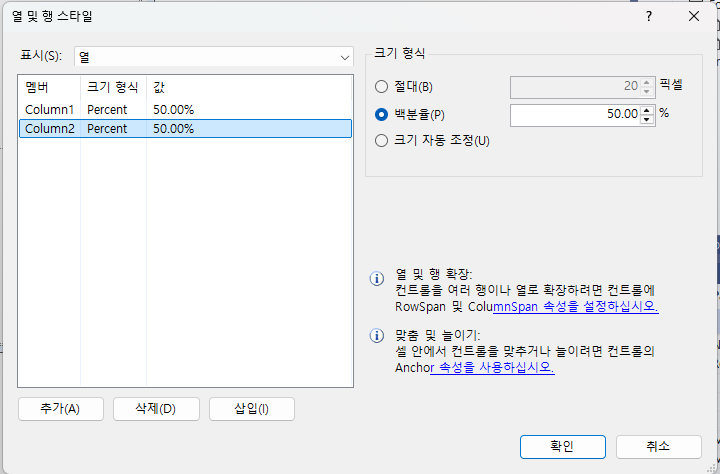Screen dimensions: 720x474
Task: Click the info icon beside 맞춤 및 늘이기
Action: [x=377, y=336]
